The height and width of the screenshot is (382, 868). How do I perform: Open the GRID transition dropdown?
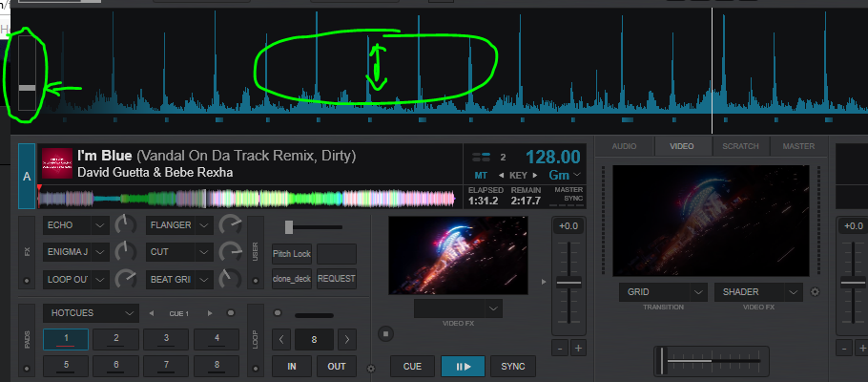(x=663, y=291)
